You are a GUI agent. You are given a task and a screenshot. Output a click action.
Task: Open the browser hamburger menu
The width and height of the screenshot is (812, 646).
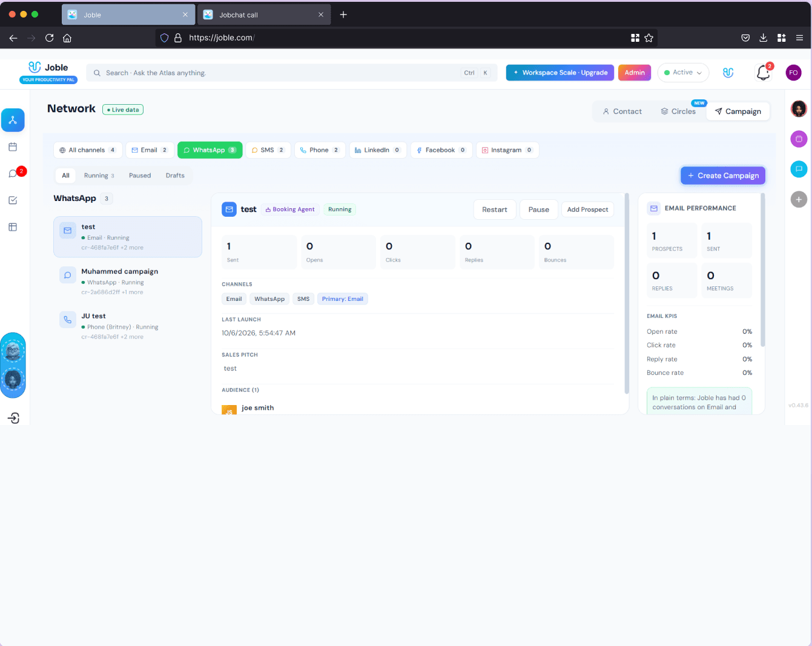coord(799,38)
